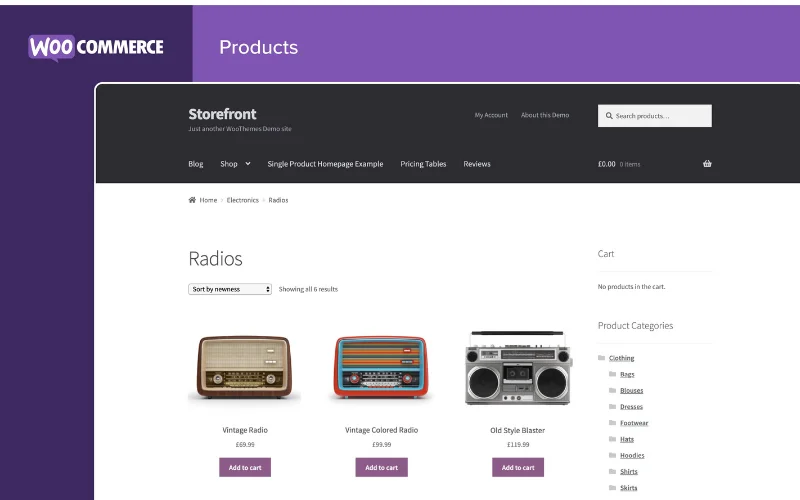Expand the Shop menu chevron
This screenshot has height=500, width=800.
tap(248, 164)
